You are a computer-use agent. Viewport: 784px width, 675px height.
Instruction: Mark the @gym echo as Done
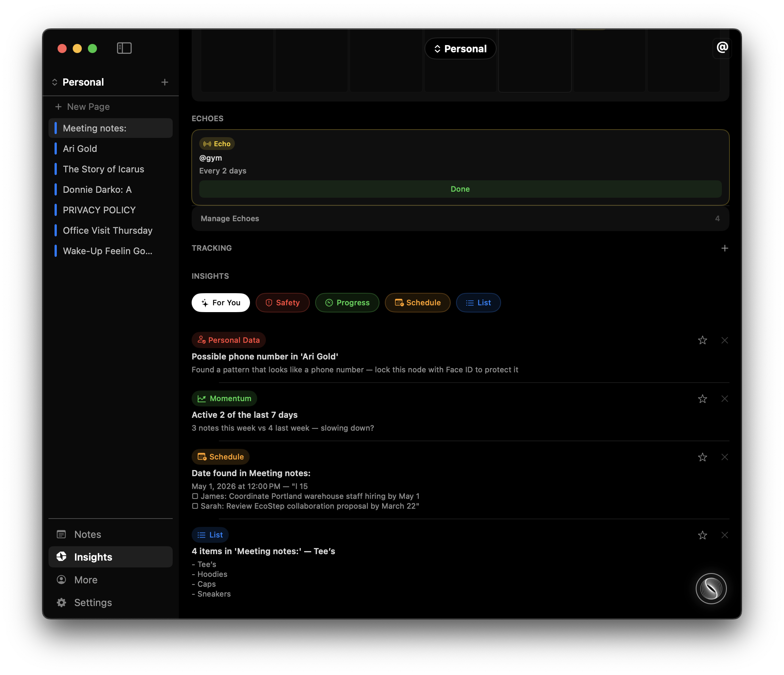(460, 189)
